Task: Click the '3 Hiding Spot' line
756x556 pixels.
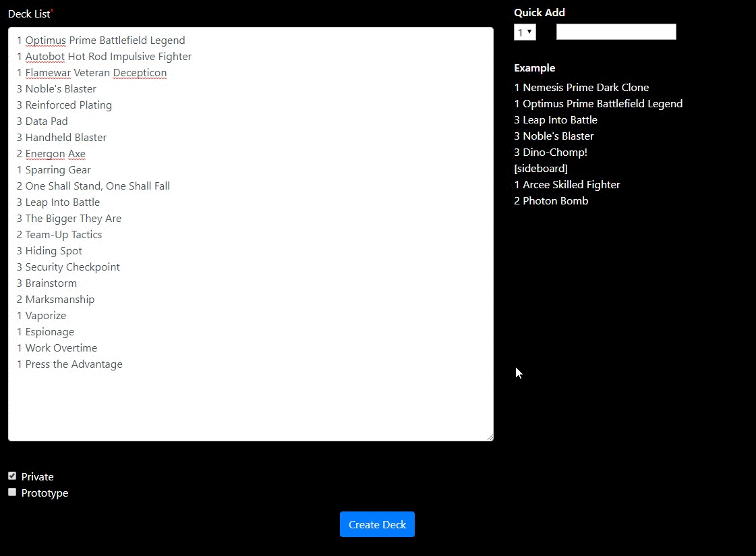Action: (x=49, y=251)
